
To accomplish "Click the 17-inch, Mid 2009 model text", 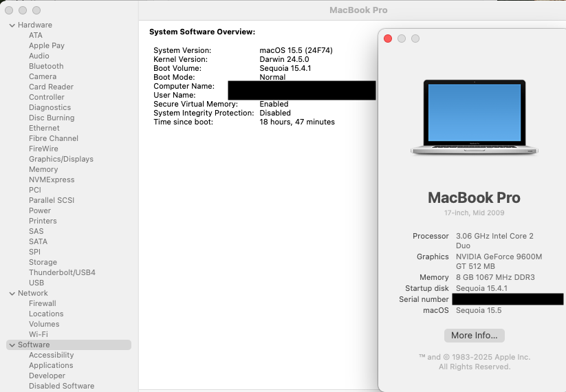I will (x=474, y=213).
